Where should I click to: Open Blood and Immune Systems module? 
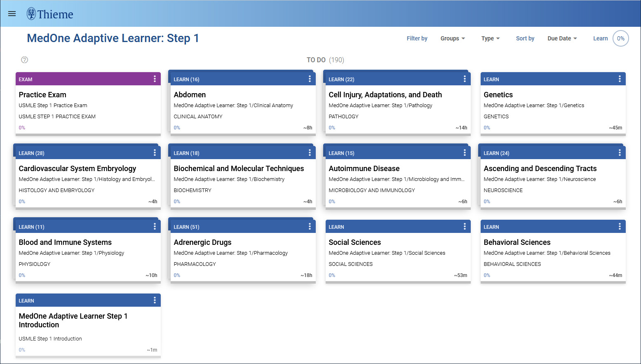65,242
